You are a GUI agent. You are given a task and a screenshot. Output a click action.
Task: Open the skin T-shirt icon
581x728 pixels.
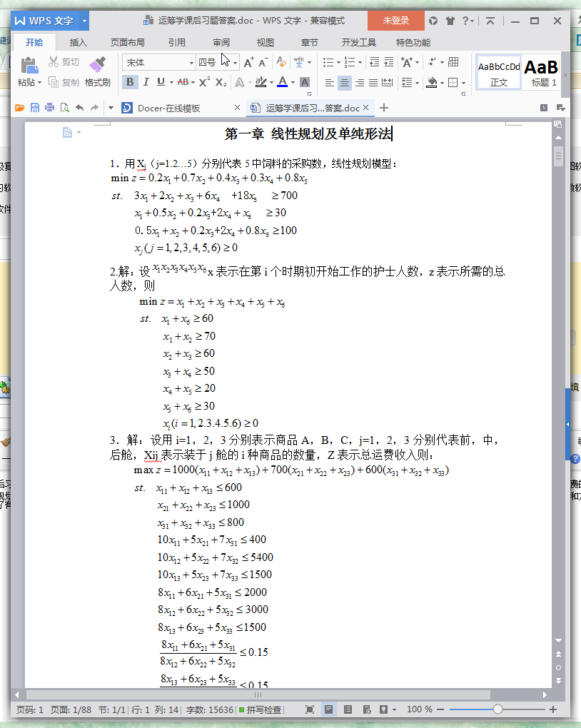[x=450, y=21]
